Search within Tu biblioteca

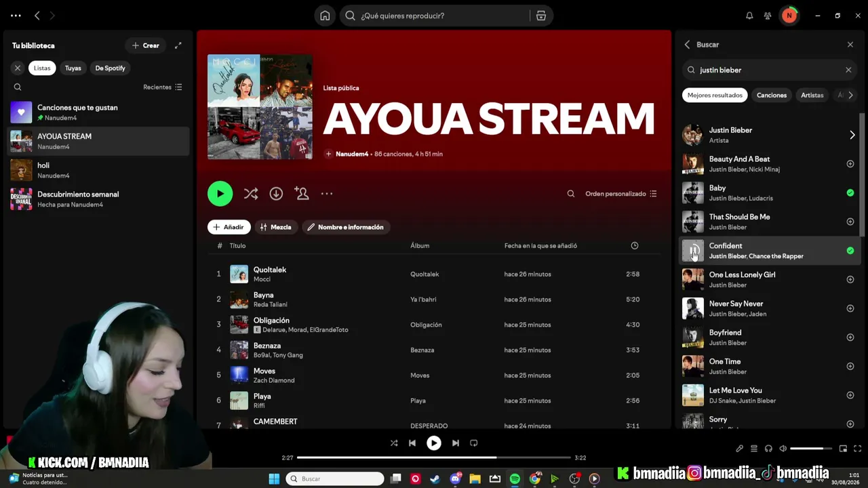point(18,87)
